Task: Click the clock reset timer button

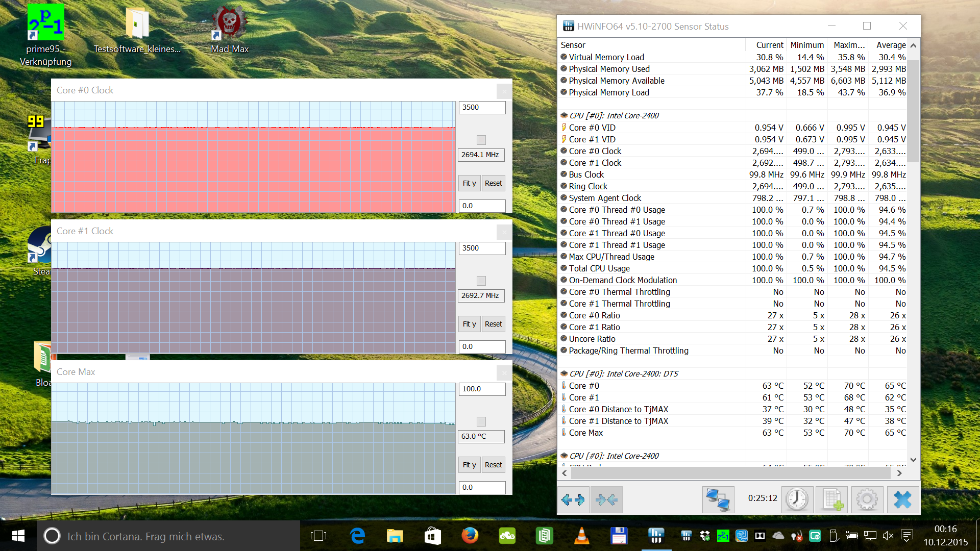Action: point(796,499)
